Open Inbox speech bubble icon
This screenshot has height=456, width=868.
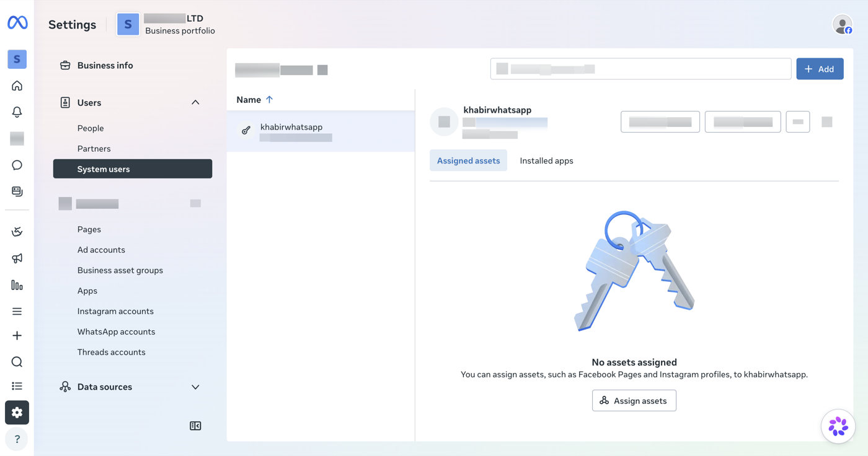coord(17,165)
